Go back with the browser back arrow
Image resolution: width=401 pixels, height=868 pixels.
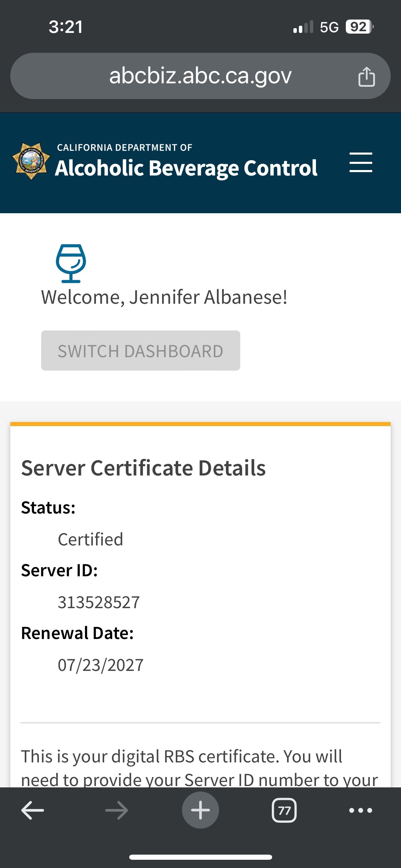(33, 810)
